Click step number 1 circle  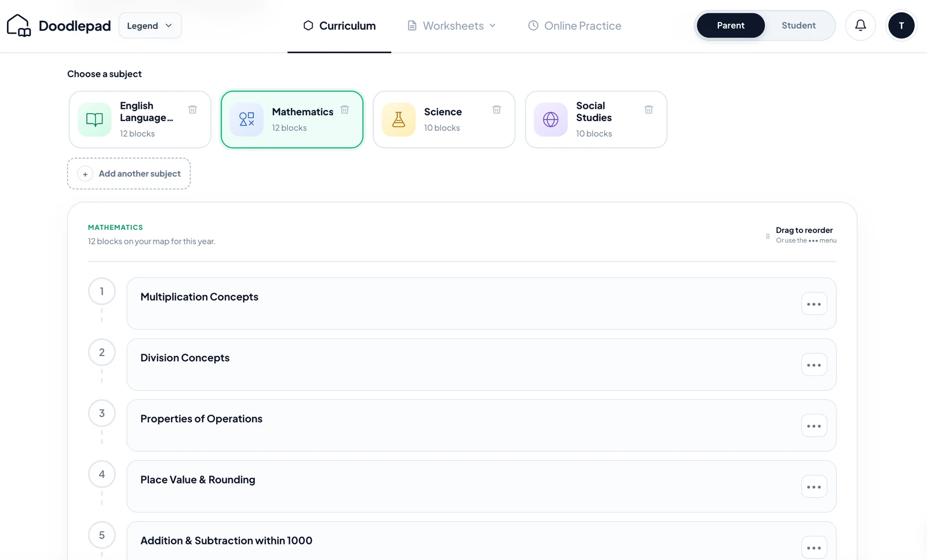(x=102, y=291)
